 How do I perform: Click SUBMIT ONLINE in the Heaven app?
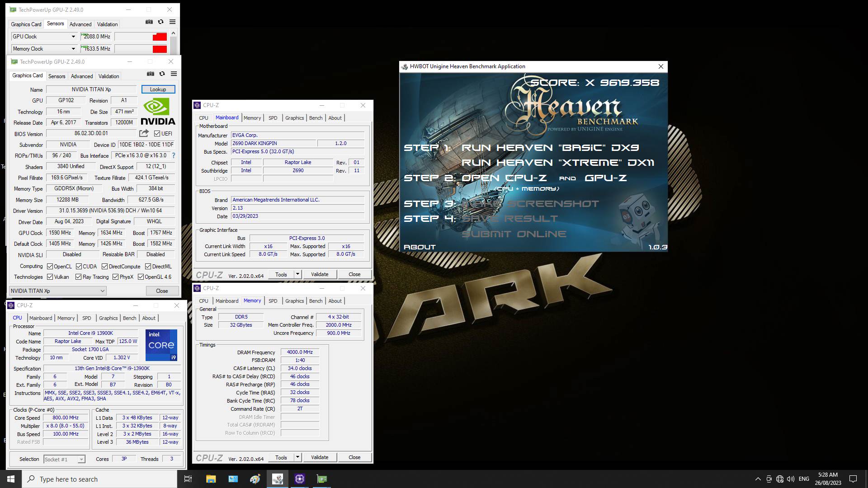click(514, 234)
